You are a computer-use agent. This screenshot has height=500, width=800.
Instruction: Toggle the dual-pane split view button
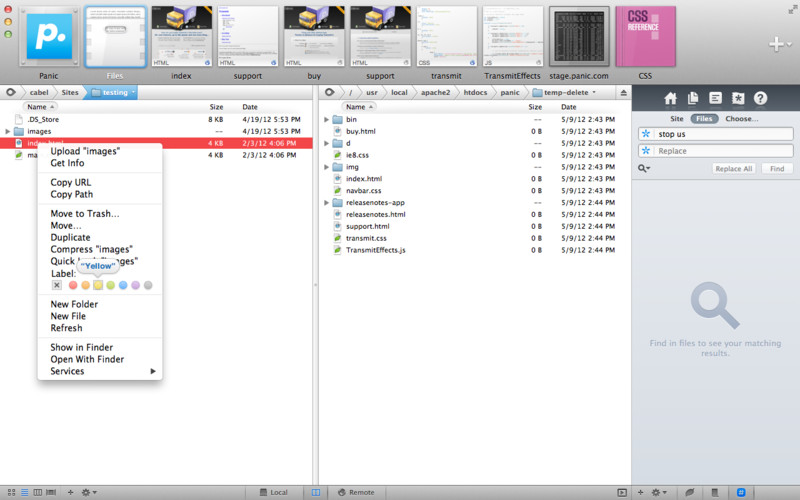pyautogui.click(x=315, y=492)
